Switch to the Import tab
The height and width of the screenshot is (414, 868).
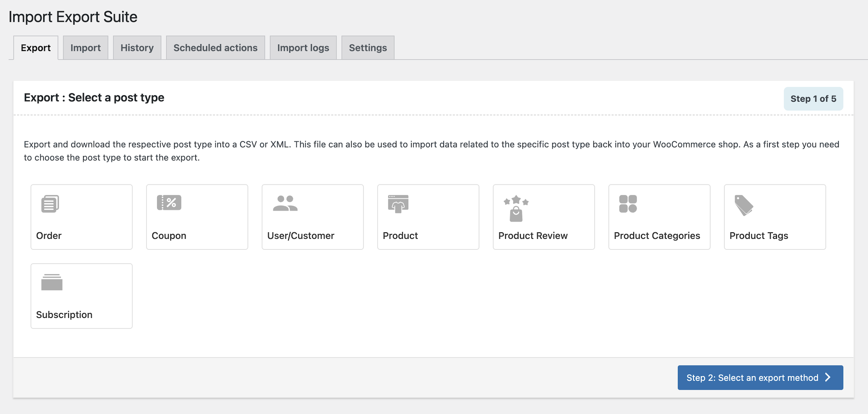tap(86, 48)
